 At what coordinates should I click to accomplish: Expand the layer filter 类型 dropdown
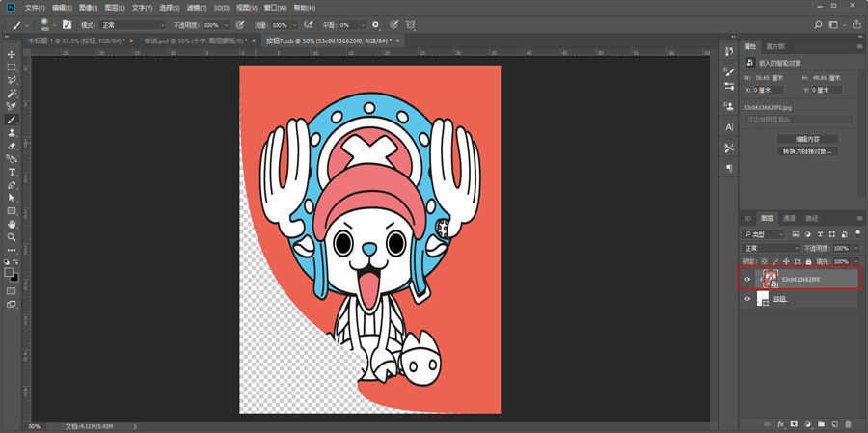coord(764,234)
